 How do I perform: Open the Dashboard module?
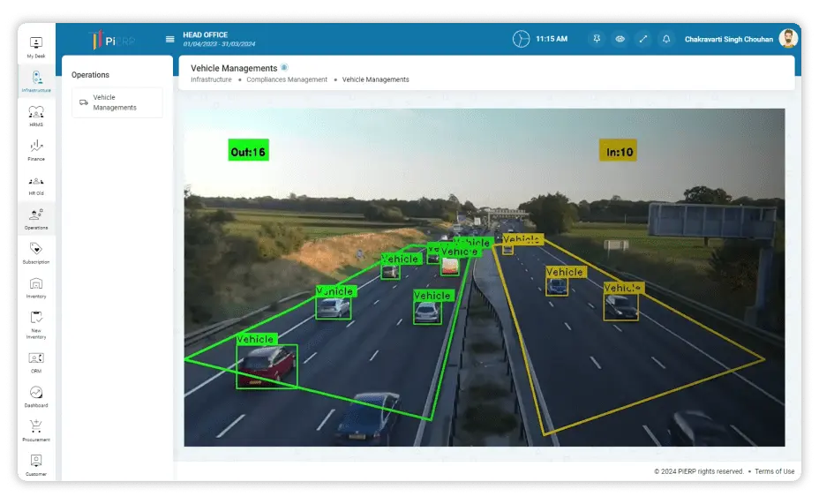36,395
